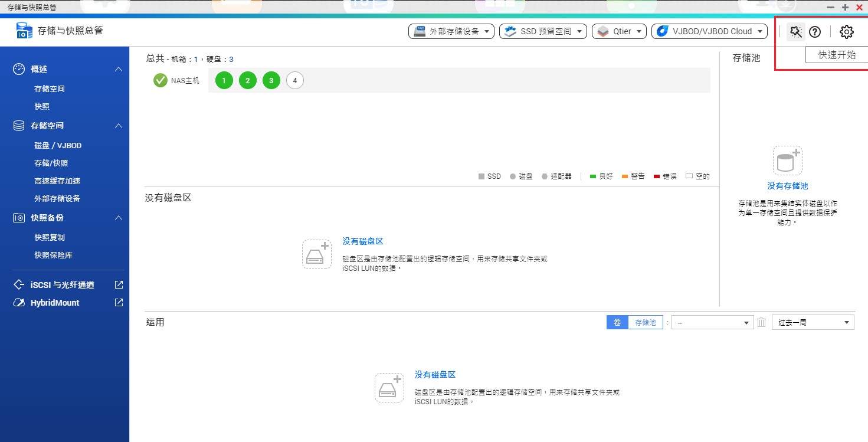Click the 没有磁盘区 link
This screenshot has width=868, height=442.
pyautogui.click(x=362, y=241)
